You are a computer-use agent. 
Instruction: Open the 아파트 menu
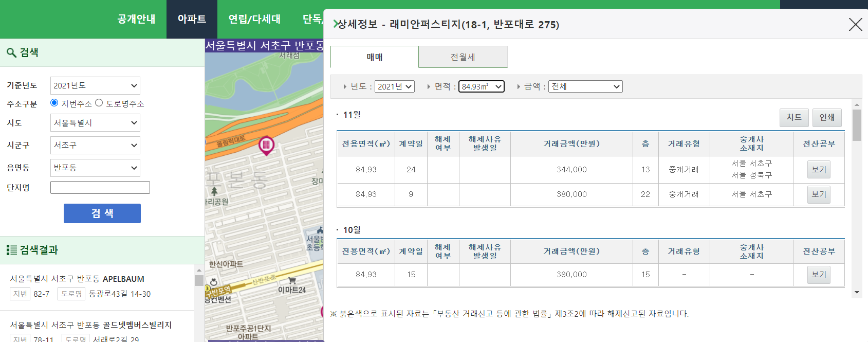[x=192, y=19]
